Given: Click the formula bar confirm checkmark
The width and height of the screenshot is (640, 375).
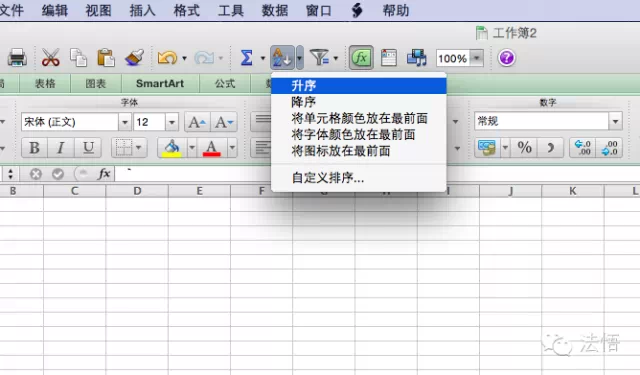Looking at the screenshot, I should tap(58, 174).
